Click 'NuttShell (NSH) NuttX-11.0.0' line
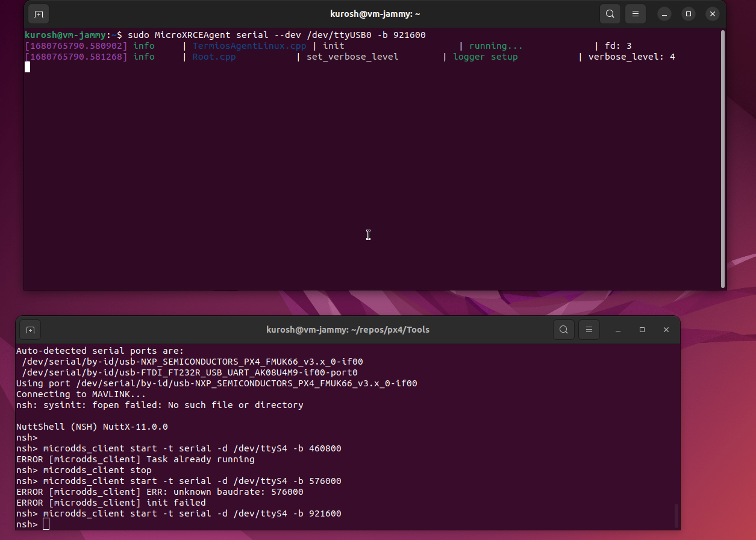756x540 pixels. [92, 427]
